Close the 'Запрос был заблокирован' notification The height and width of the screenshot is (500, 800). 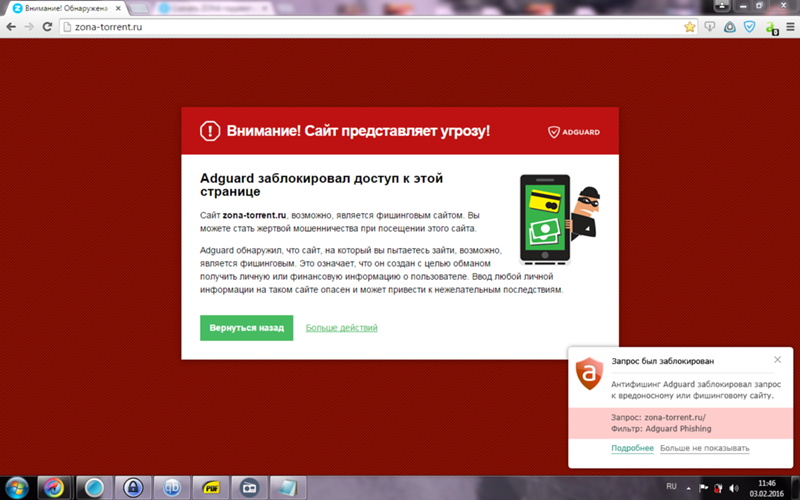coord(778,360)
